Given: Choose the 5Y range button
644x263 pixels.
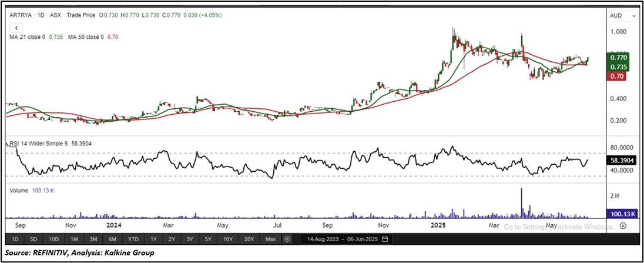Looking at the screenshot, I should pyautogui.click(x=209, y=239).
